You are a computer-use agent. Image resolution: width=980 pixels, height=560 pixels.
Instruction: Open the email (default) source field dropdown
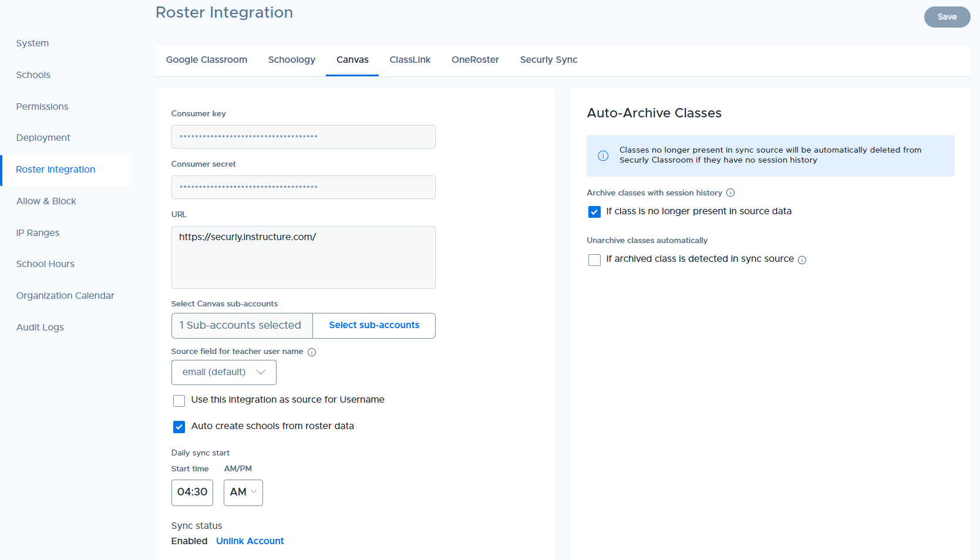[x=224, y=373]
